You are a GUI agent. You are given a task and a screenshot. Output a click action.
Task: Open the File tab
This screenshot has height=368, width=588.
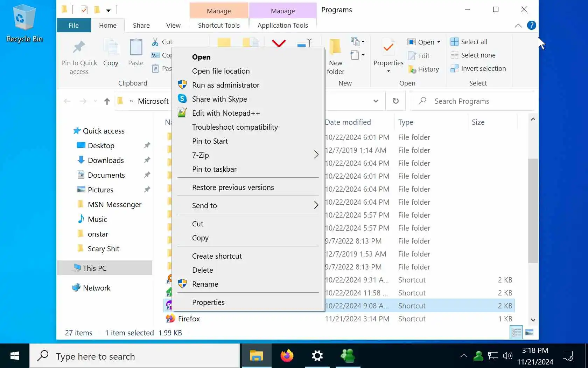pyautogui.click(x=73, y=25)
